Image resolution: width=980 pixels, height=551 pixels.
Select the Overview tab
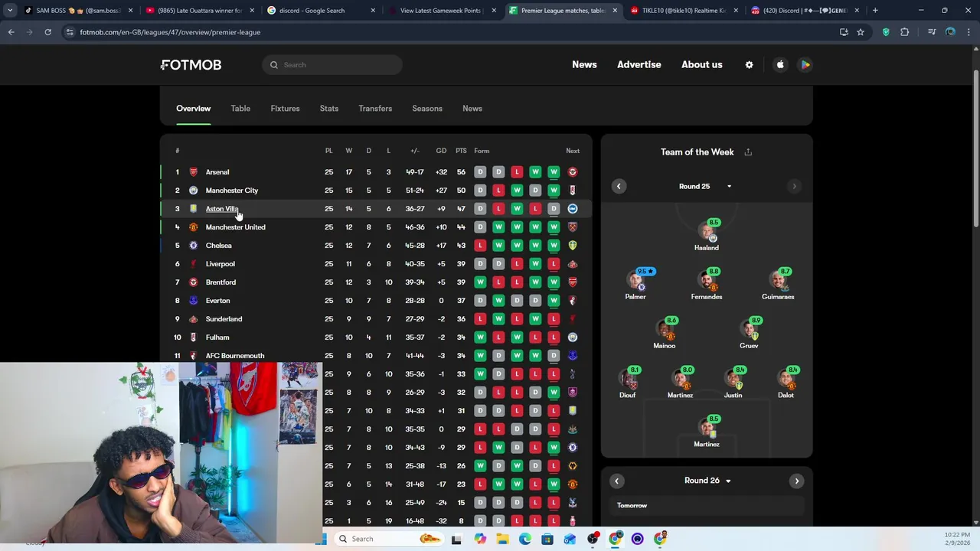point(193,109)
